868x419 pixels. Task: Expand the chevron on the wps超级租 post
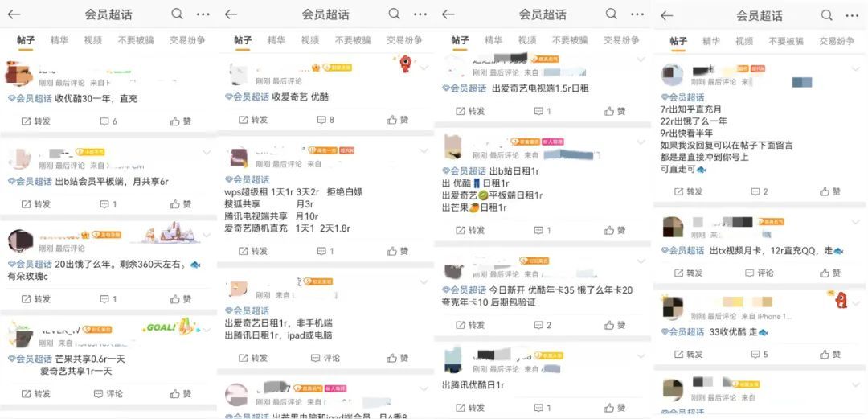tap(424, 150)
